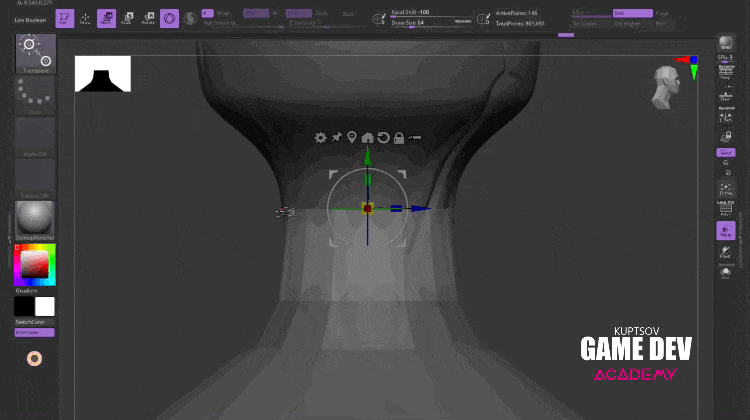Viewport: 750px width, 420px height.
Task: Click the Gizmo center yellow square
Action: click(367, 209)
